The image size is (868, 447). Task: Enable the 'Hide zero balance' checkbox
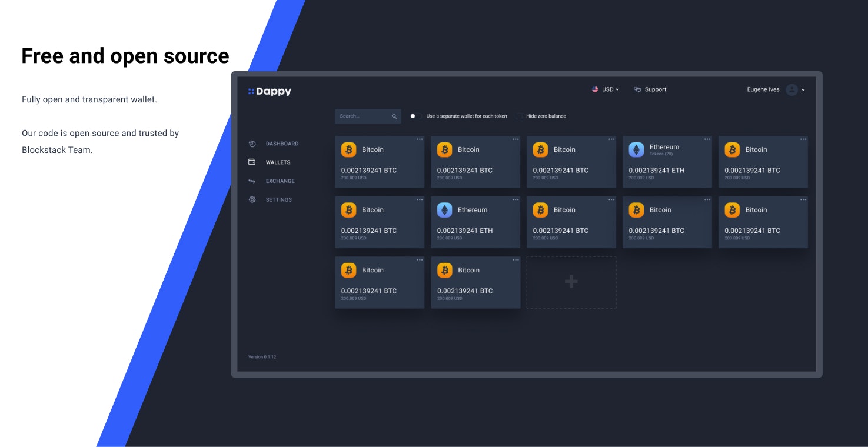[x=519, y=116]
